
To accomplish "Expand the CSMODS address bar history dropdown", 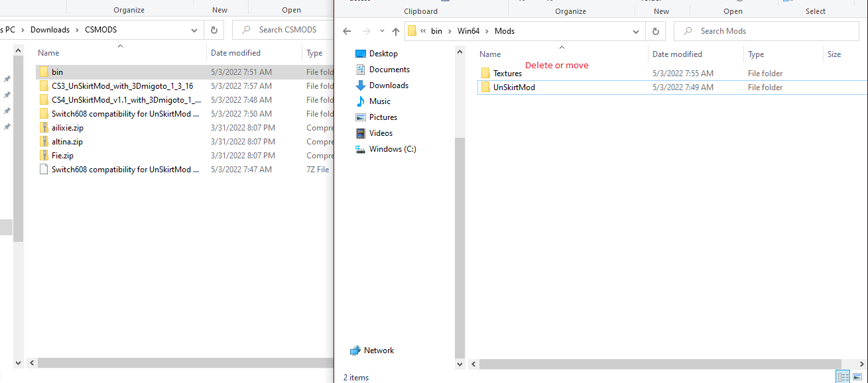I will (195, 30).
